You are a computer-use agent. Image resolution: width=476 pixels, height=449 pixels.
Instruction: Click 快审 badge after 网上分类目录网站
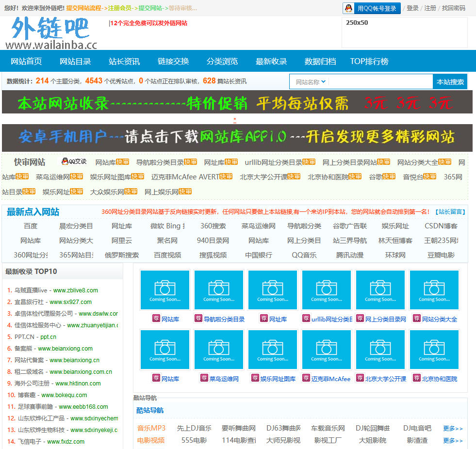[384, 162]
